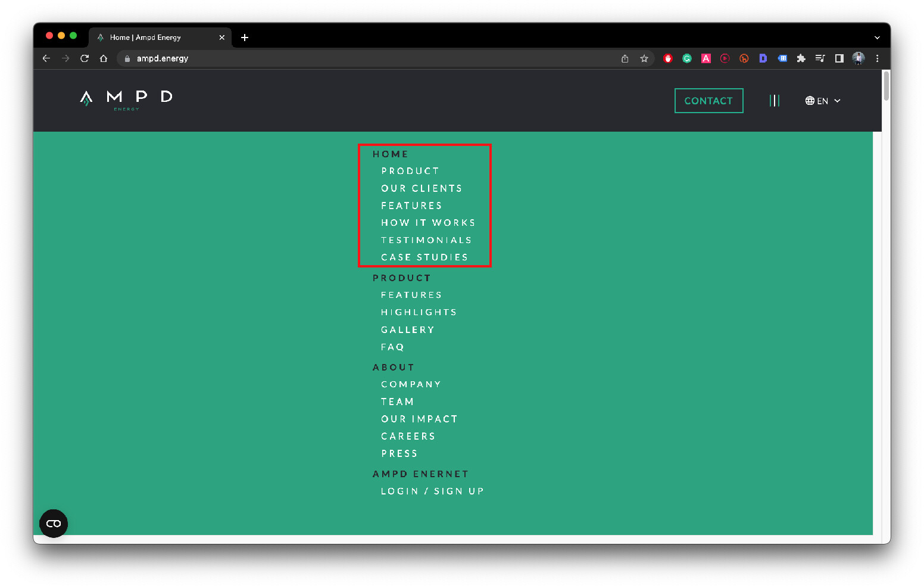Open the Extensions puzzle piece menu
This screenshot has height=588, width=924.
point(801,58)
